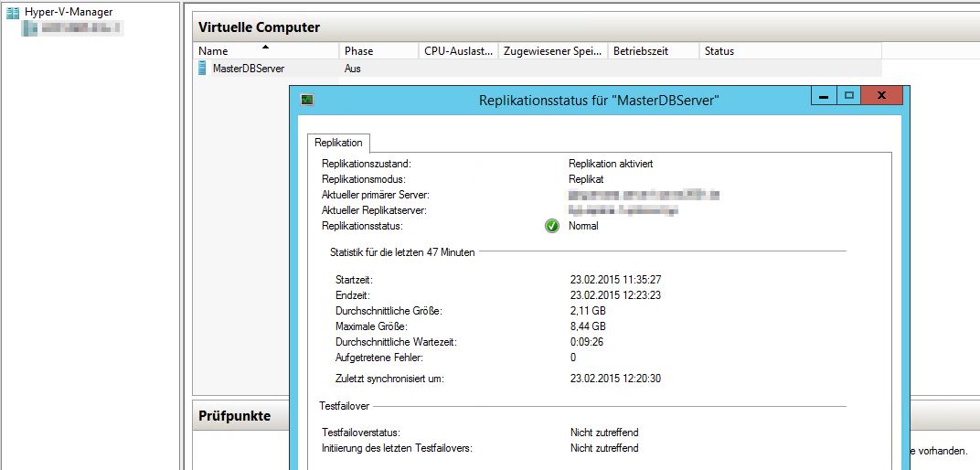Sort by the Phase column header
The width and height of the screenshot is (980, 470).
358,51
